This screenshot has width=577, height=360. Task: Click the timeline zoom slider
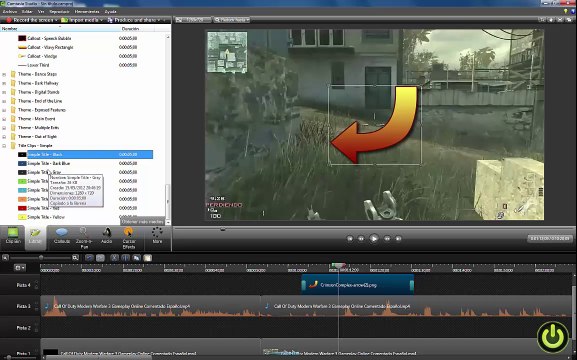[x=41, y=258]
